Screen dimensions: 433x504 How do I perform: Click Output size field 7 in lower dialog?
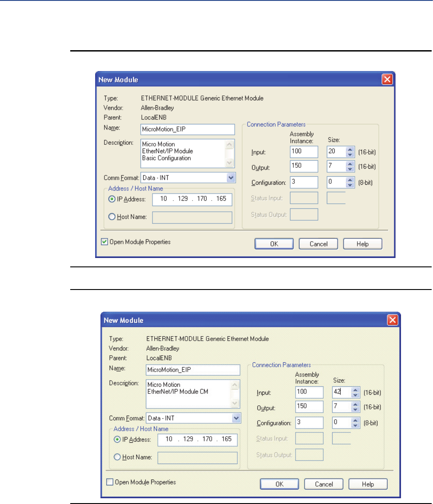(341, 407)
